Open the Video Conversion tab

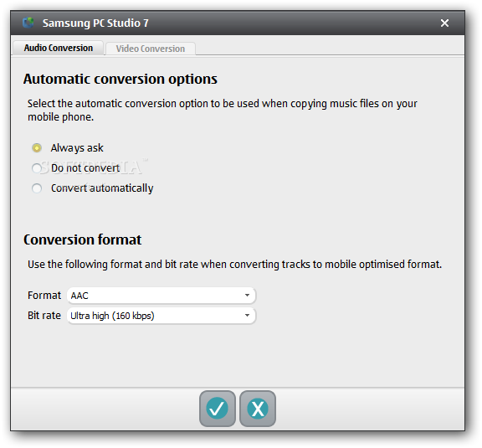coord(151,49)
